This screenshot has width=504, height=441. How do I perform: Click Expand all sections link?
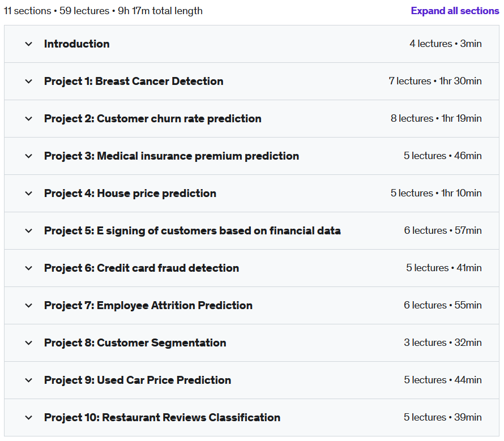pos(455,11)
